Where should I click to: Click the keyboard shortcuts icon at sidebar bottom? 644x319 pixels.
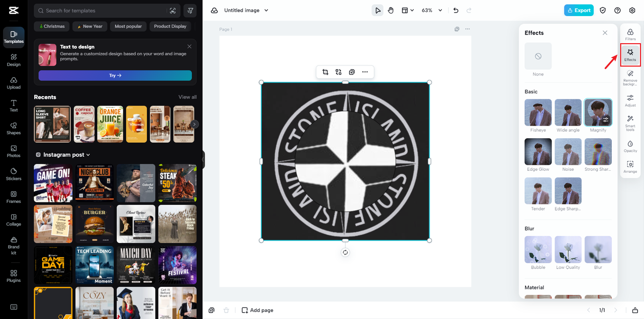[14, 307]
